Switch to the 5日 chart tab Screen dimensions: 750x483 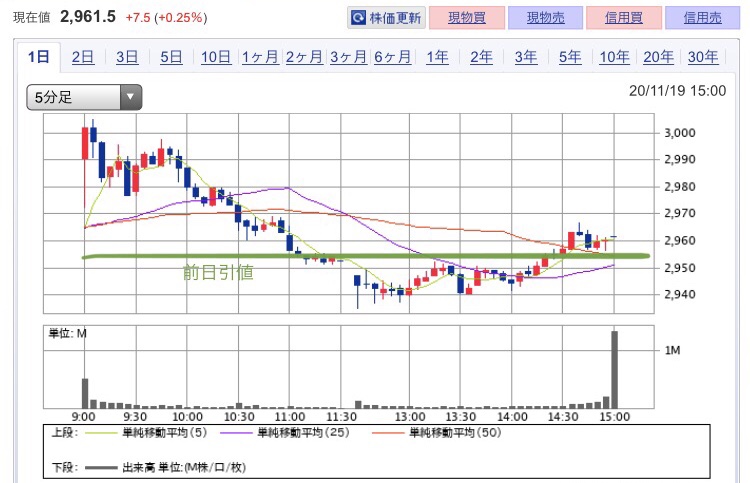[171, 57]
